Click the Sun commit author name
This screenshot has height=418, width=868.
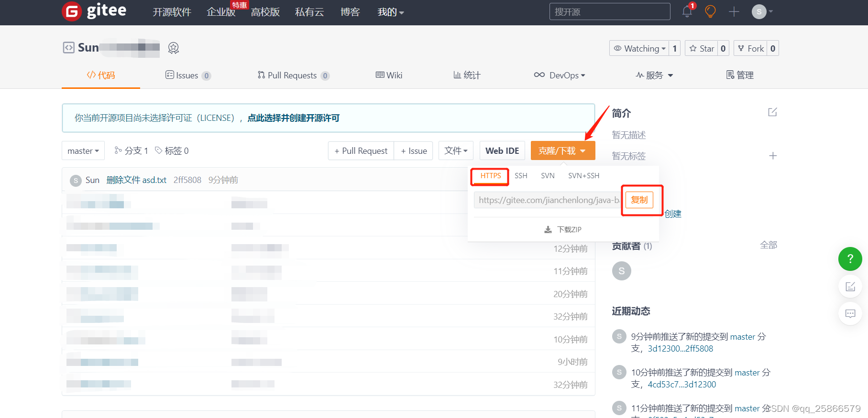(x=92, y=180)
